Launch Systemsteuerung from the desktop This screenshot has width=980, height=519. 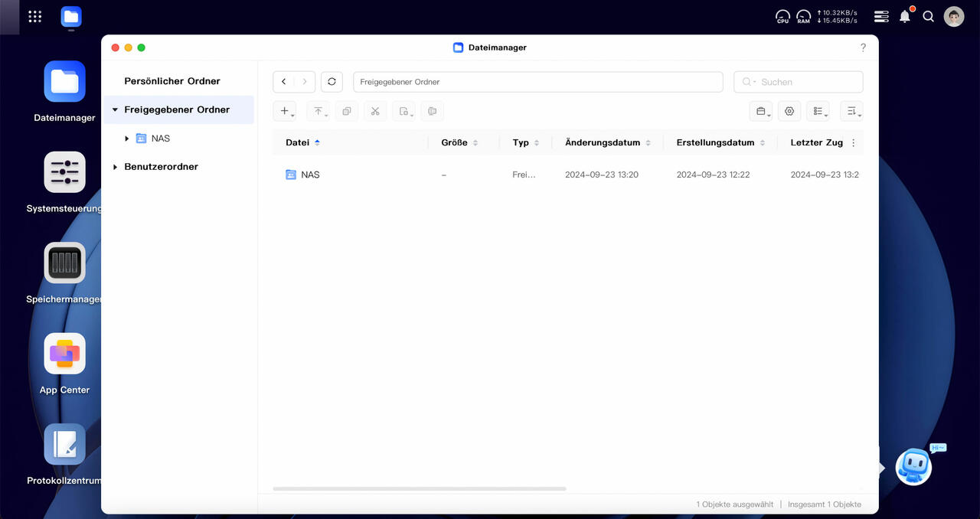(64, 171)
